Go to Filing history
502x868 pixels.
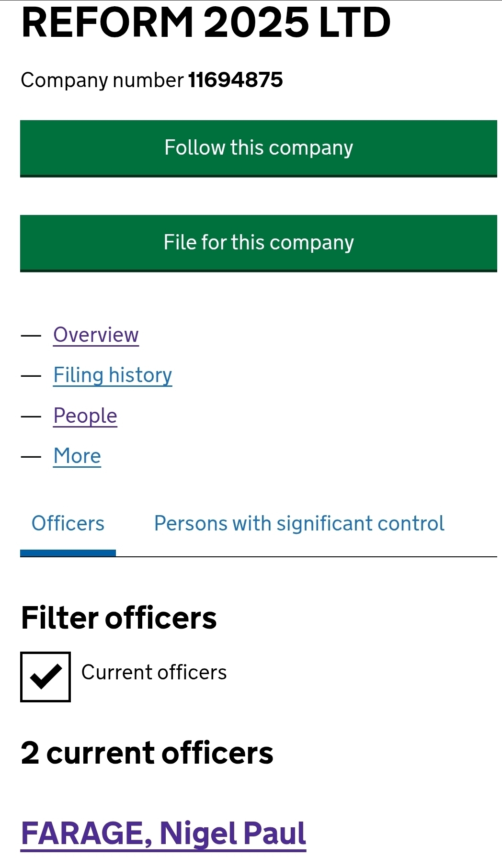113,375
